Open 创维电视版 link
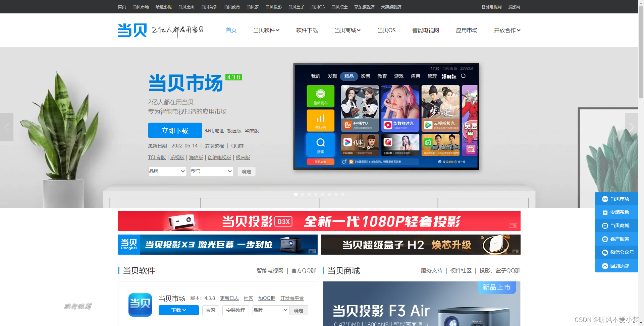 (219, 157)
